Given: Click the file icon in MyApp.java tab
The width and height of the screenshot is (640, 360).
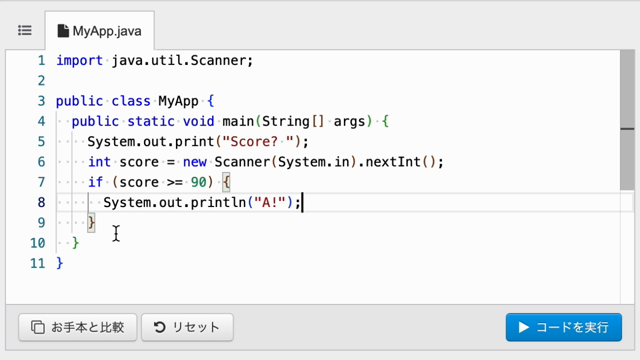Looking at the screenshot, I should (63, 31).
